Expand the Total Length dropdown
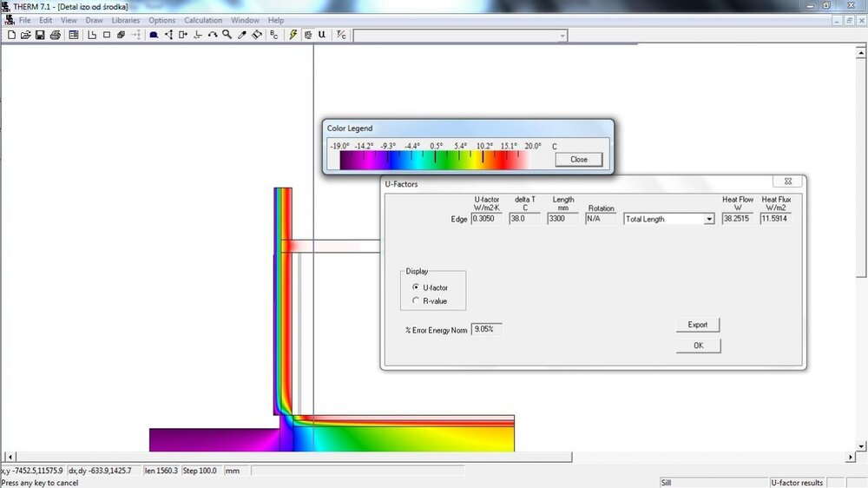This screenshot has height=488, width=868. coord(709,220)
